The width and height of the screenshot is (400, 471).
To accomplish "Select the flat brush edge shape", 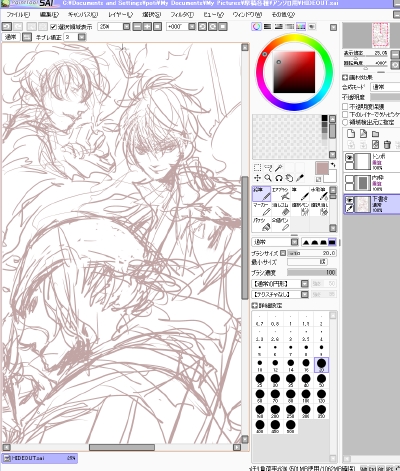I will 332,242.
